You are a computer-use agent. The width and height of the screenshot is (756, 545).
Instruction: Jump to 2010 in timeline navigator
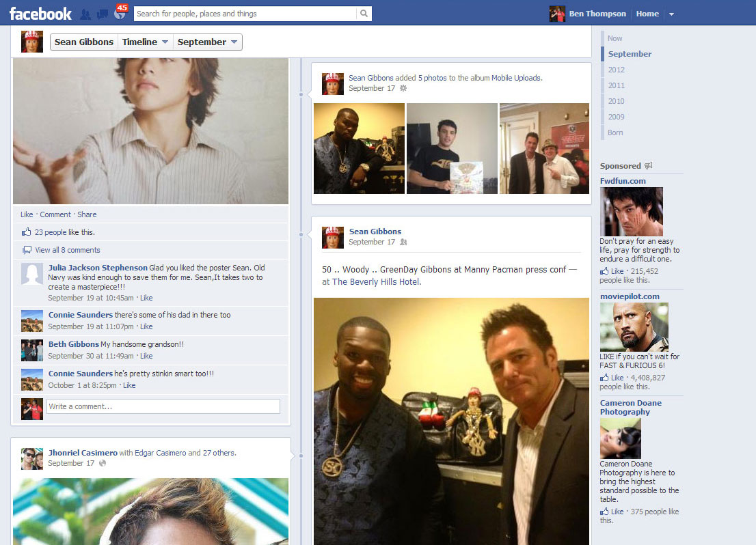616,101
